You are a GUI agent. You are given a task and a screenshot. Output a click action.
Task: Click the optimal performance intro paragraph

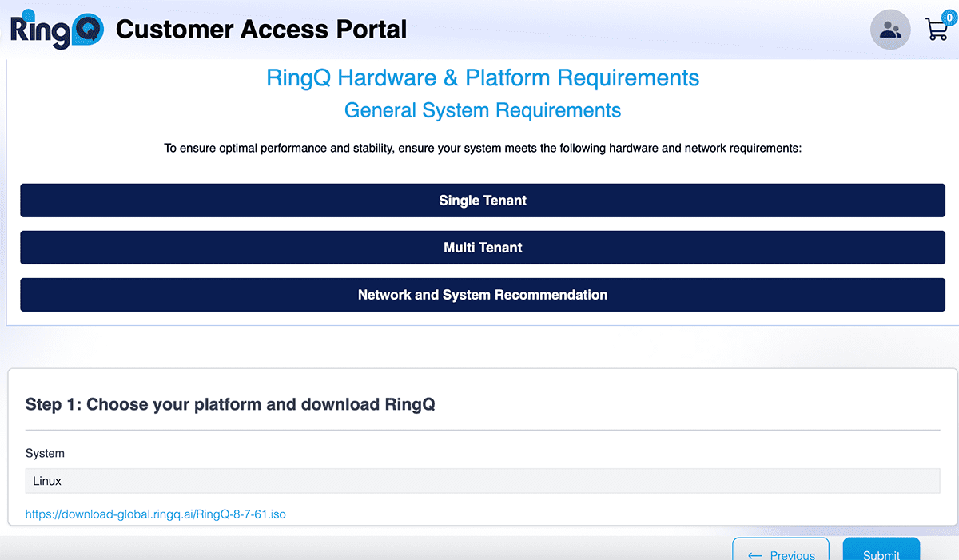(483, 149)
